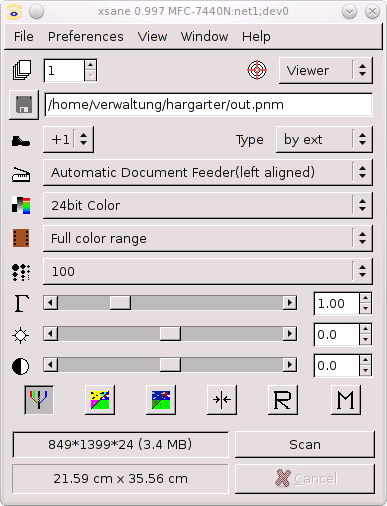
Task: Increase gamma value with up spinner
Action: [366, 298]
